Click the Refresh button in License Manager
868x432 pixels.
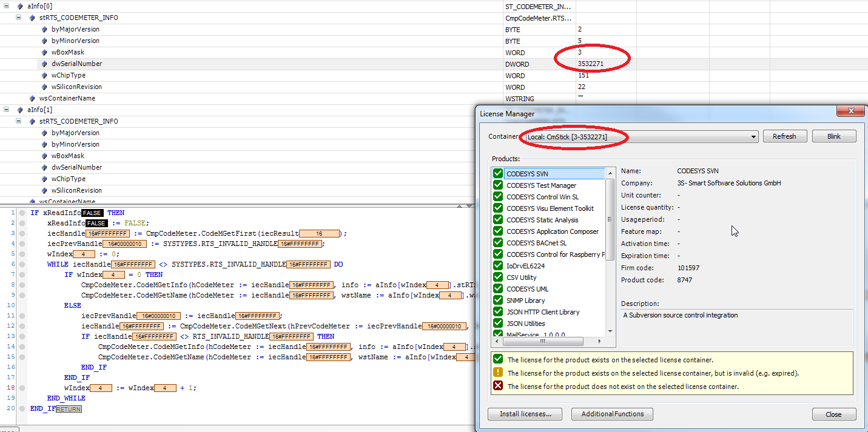[784, 136]
